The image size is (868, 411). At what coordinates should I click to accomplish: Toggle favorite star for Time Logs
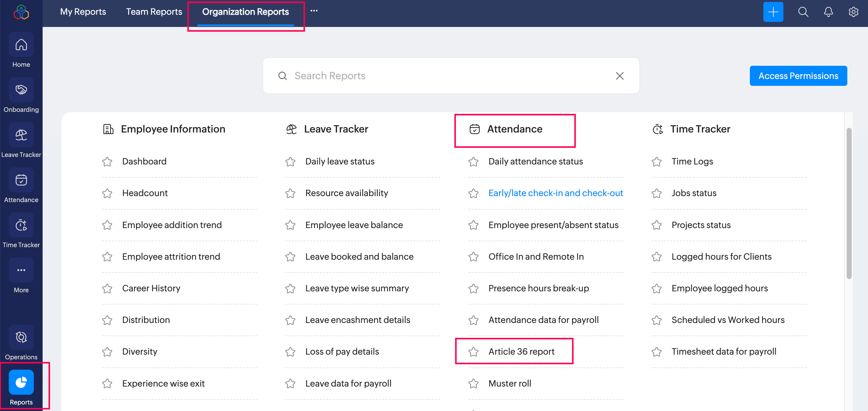[656, 162]
